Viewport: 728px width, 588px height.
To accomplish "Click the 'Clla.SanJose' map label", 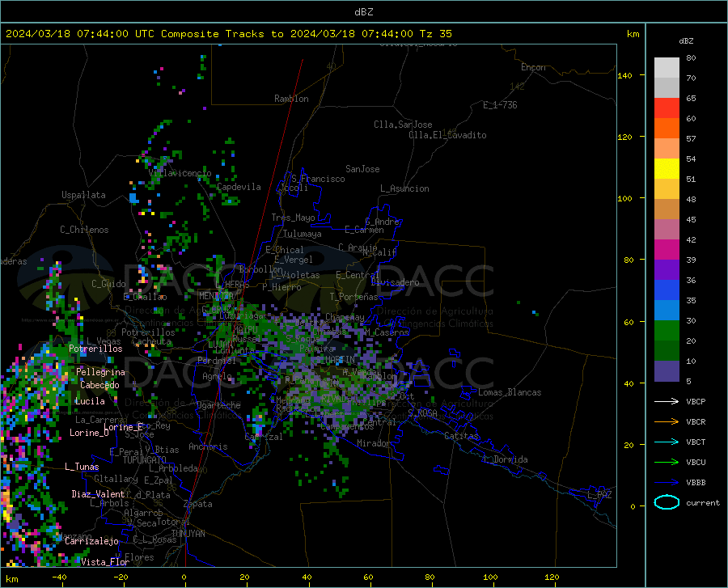I will pyautogui.click(x=403, y=125).
